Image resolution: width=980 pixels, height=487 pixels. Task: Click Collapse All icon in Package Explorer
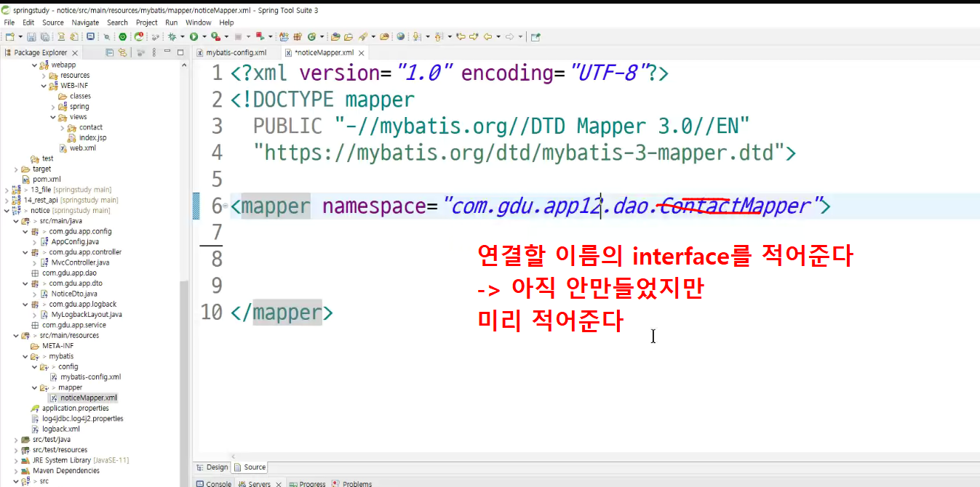coord(110,52)
